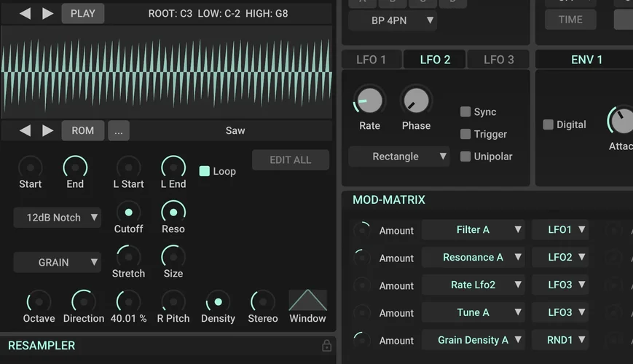
Task: Click the lock icon in Resampler header
Action: 326,346
